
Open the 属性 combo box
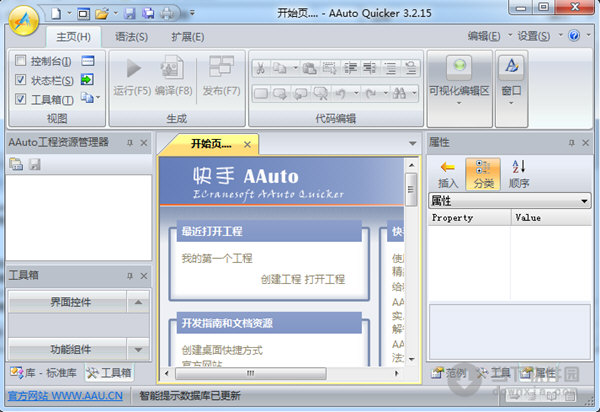[509, 200]
